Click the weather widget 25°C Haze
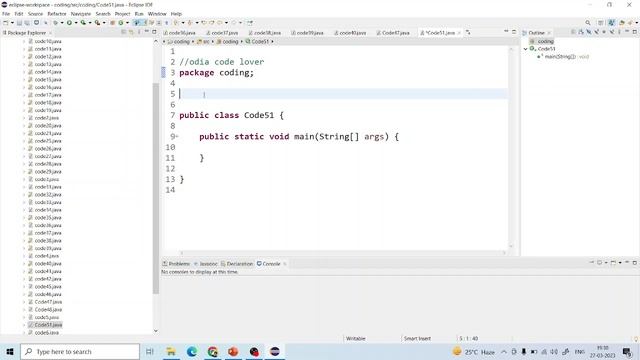 tap(474, 351)
